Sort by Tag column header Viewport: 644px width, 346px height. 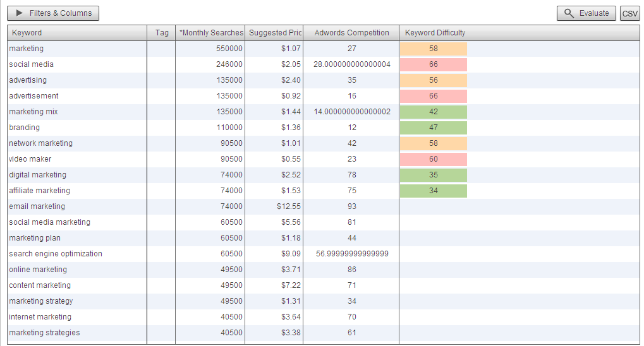[x=161, y=33]
